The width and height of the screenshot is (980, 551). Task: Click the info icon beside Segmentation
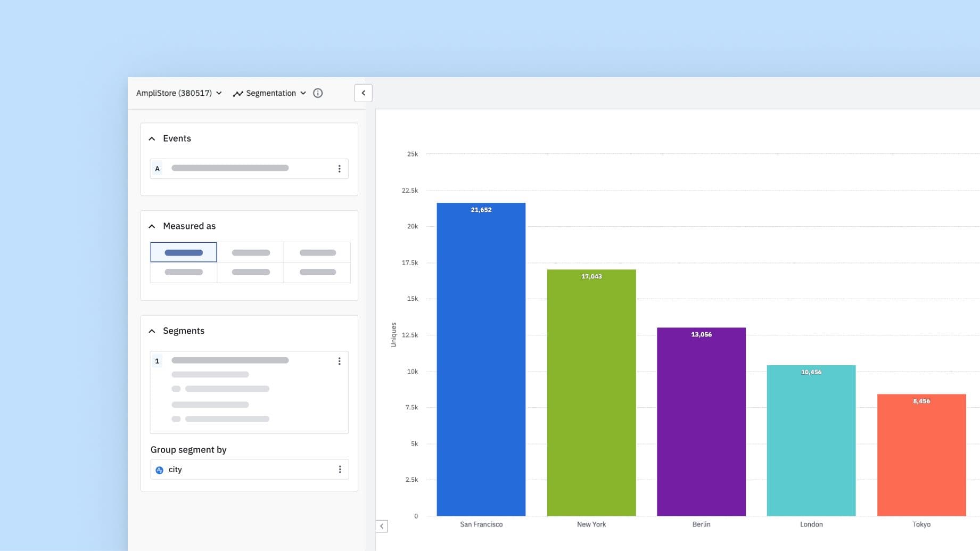click(x=318, y=93)
